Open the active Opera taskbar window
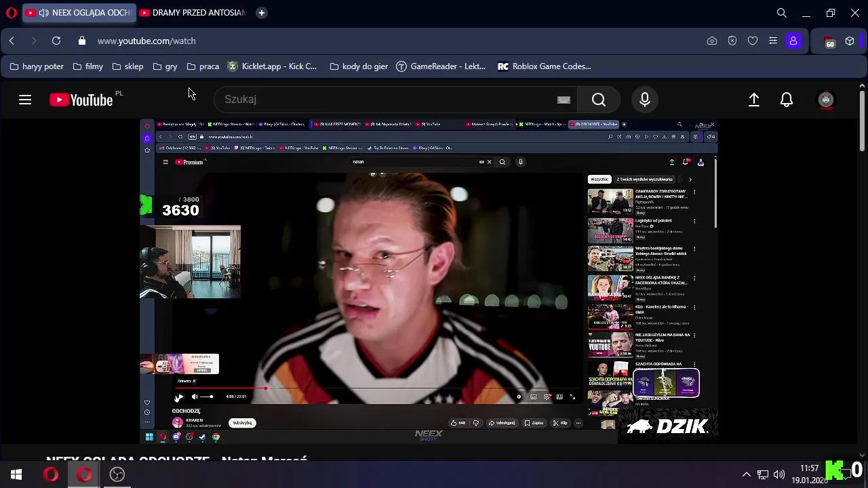This screenshot has width=868, height=488. point(84,474)
